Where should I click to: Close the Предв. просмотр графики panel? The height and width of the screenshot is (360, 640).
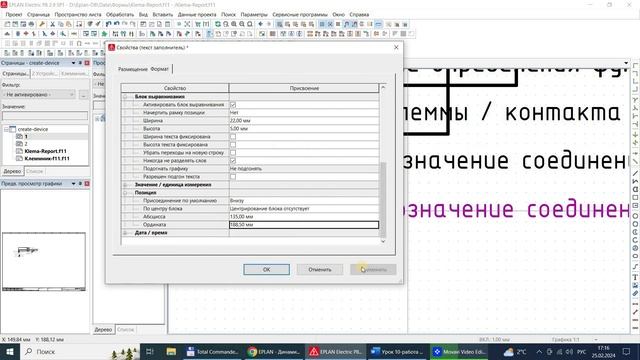87,184
